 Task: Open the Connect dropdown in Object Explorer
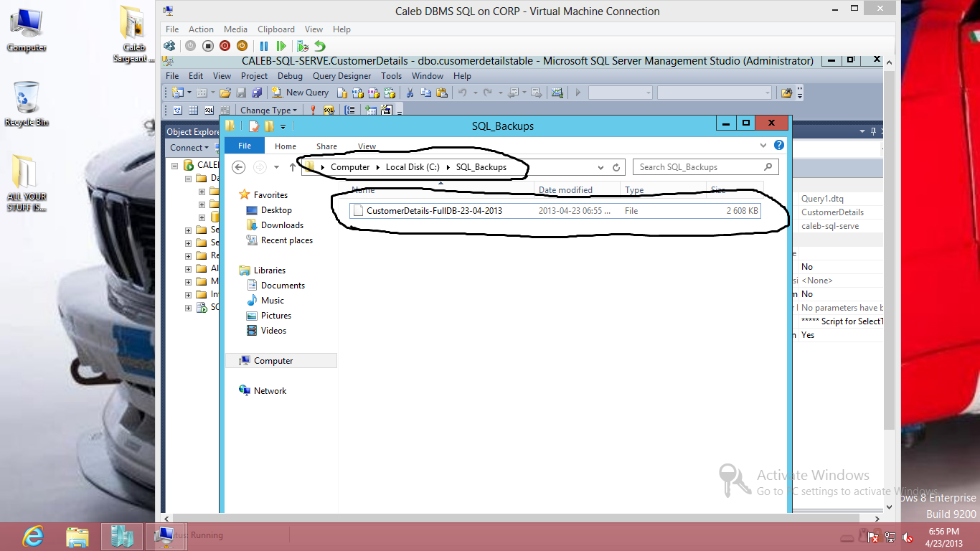click(189, 148)
